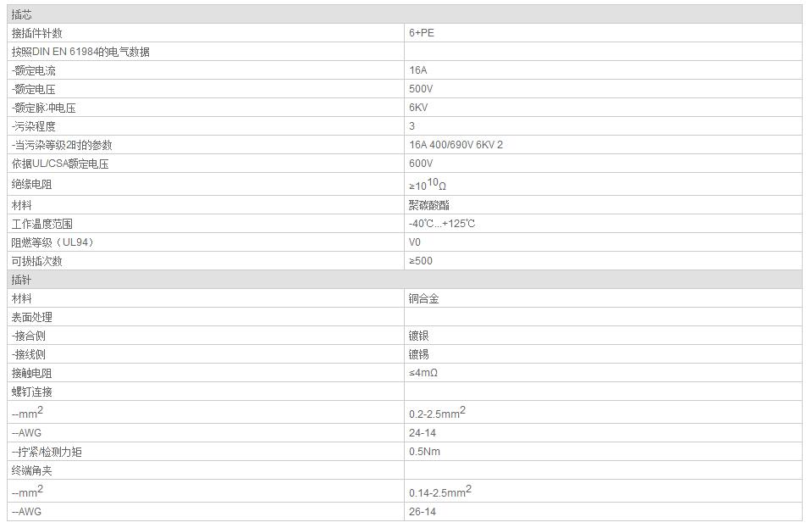Select the -40℃...+125℃ temperature range
This screenshot has width=812, height=528.
442,224
